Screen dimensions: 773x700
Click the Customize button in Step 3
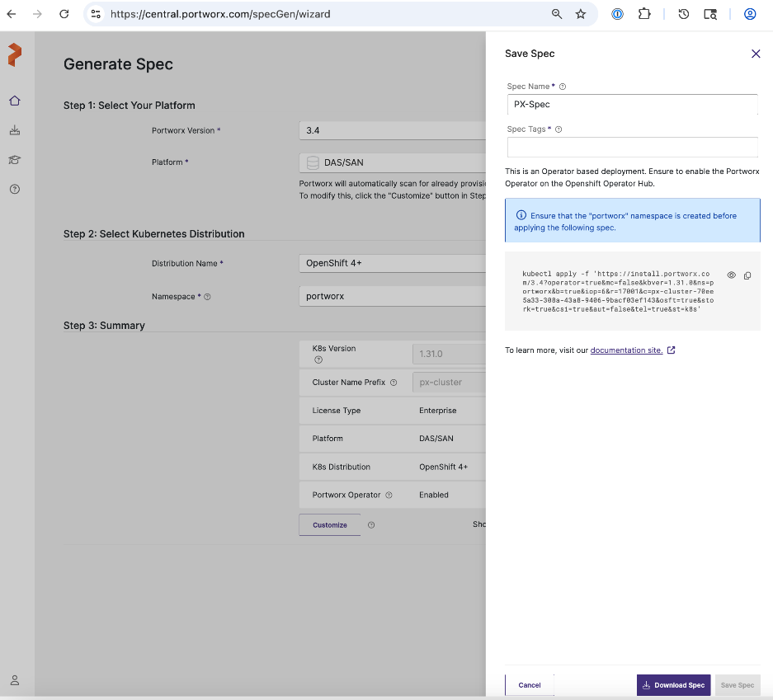pyautogui.click(x=328, y=524)
